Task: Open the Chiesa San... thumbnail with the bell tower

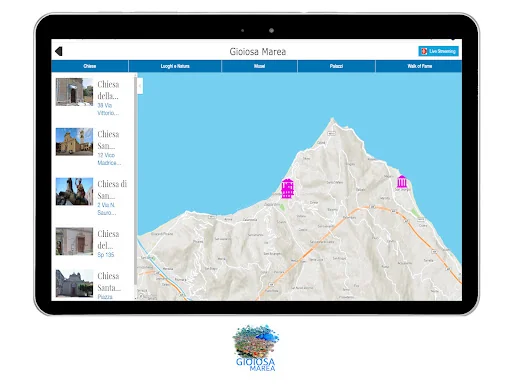Action: click(x=74, y=142)
